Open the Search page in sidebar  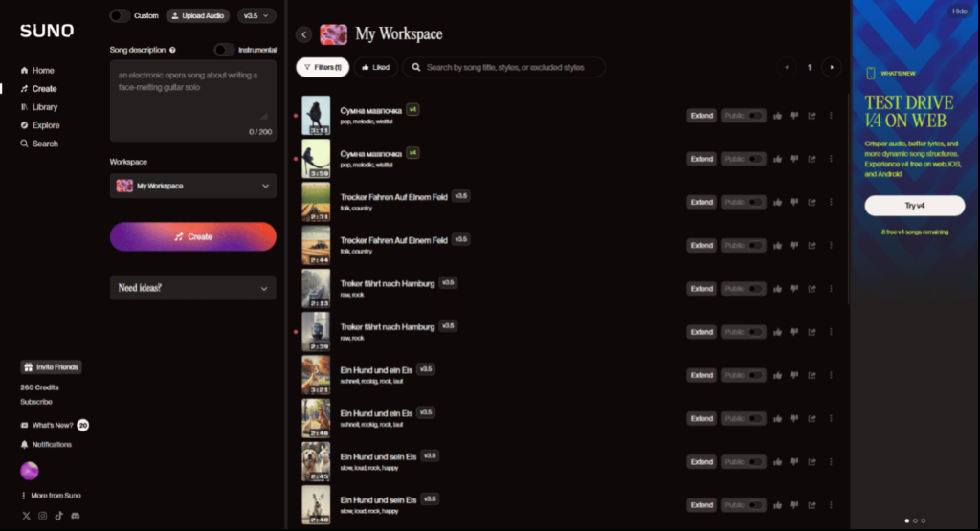(39, 144)
